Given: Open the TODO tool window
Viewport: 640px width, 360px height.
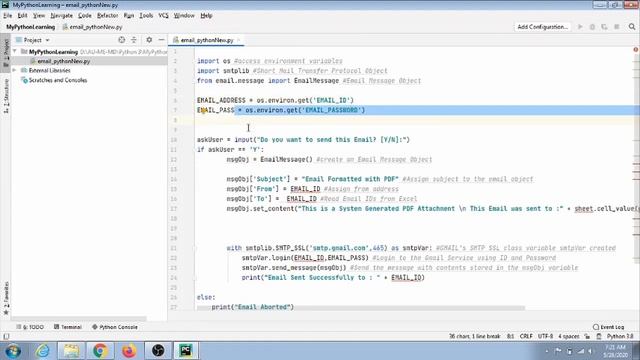Looking at the screenshot, I should pyautogui.click(x=30, y=327).
